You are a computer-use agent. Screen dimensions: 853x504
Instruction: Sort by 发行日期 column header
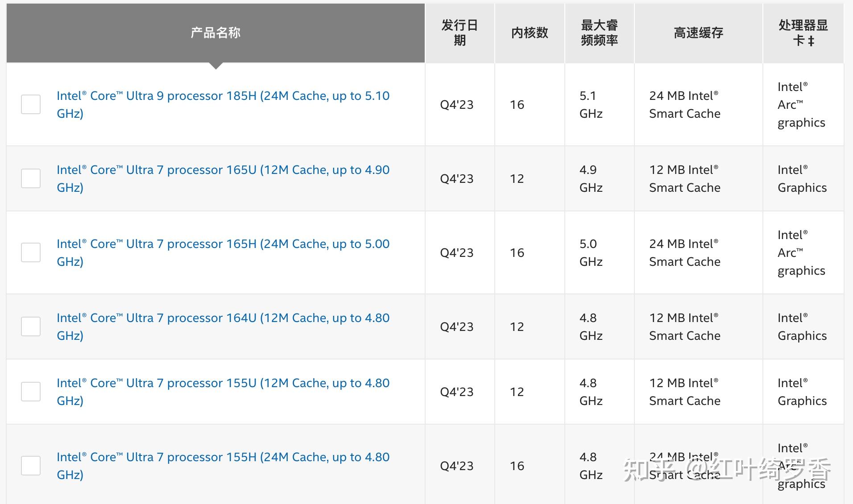pyautogui.click(x=460, y=33)
